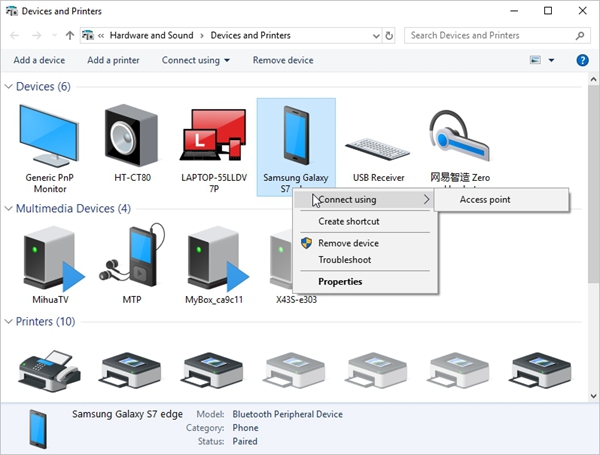Click the Devices and Printers breadcrumb

tap(250, 36)
